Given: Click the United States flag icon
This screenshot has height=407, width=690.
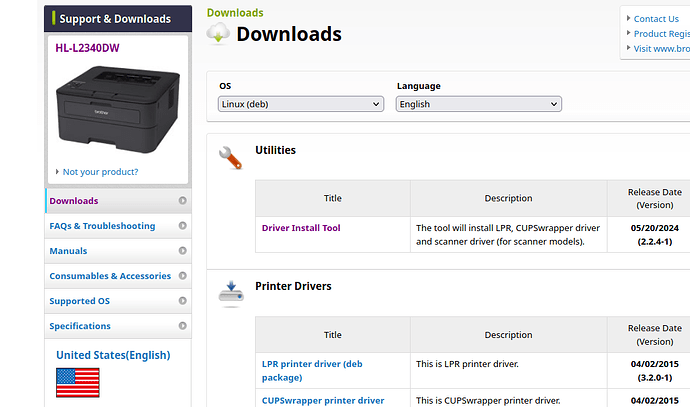Looking at the screenshot, I should click(x=78, y=383).
